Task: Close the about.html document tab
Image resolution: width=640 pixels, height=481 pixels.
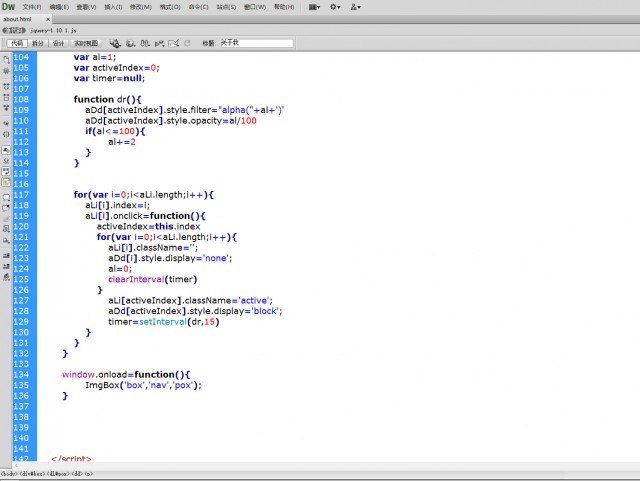Action: click(x=48, y=19)
